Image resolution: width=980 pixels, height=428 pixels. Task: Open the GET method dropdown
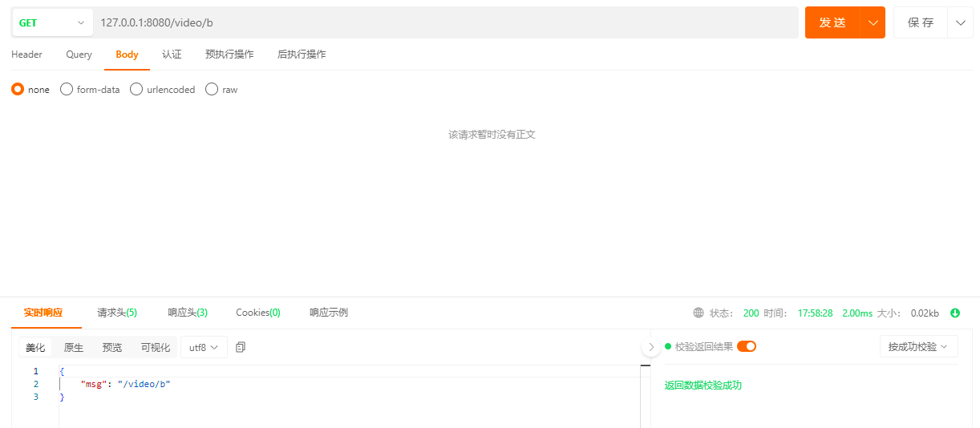[x=51, y=22]
